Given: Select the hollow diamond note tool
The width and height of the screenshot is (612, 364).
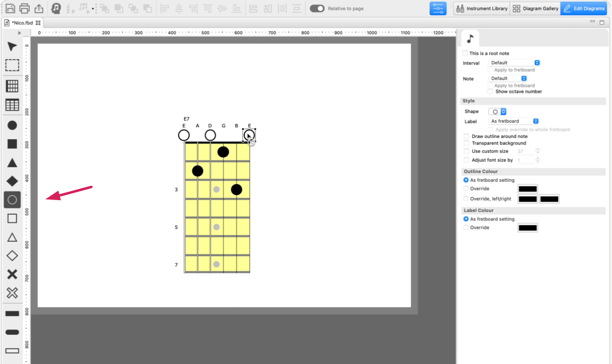Looking at the screenshot, I should pyautogui.click(x=12, y=256).
